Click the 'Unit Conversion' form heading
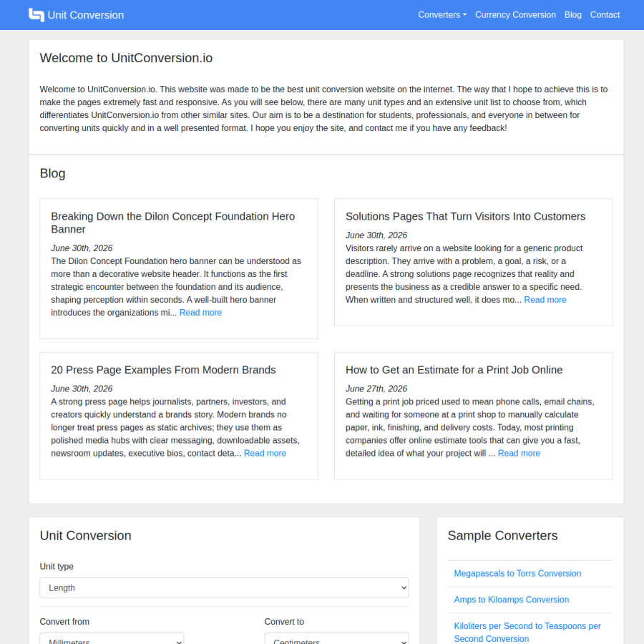Viewport: 644px width, 644px height. (x=85, y=535)
